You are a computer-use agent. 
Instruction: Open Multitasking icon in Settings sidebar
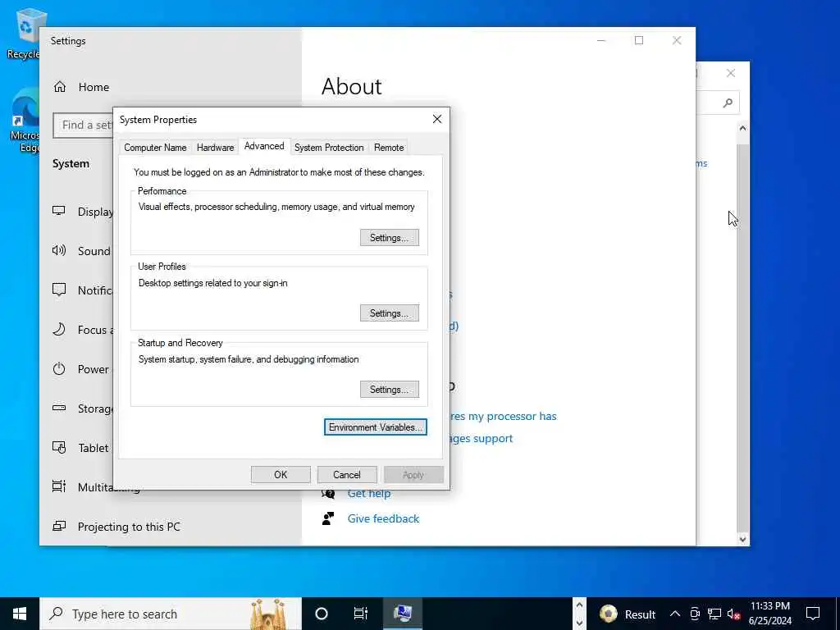59,486
